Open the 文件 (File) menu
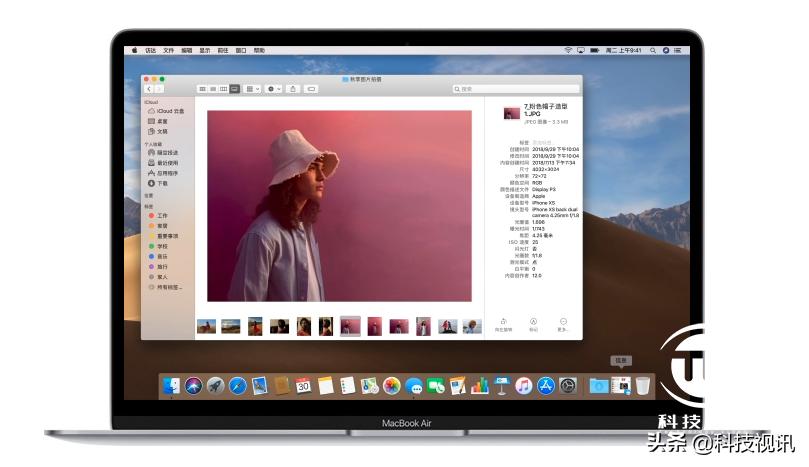The width and height of the screenshot is (809, 467). [169, 51]
